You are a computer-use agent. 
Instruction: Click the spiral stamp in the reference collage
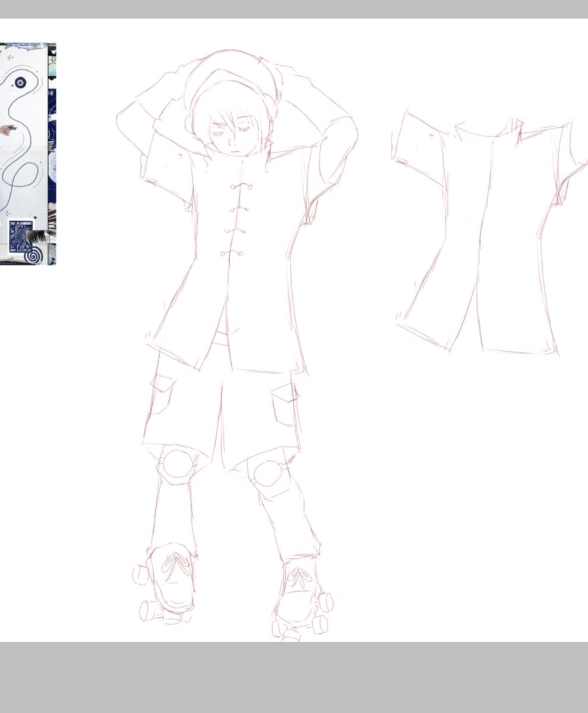[33, 255]
